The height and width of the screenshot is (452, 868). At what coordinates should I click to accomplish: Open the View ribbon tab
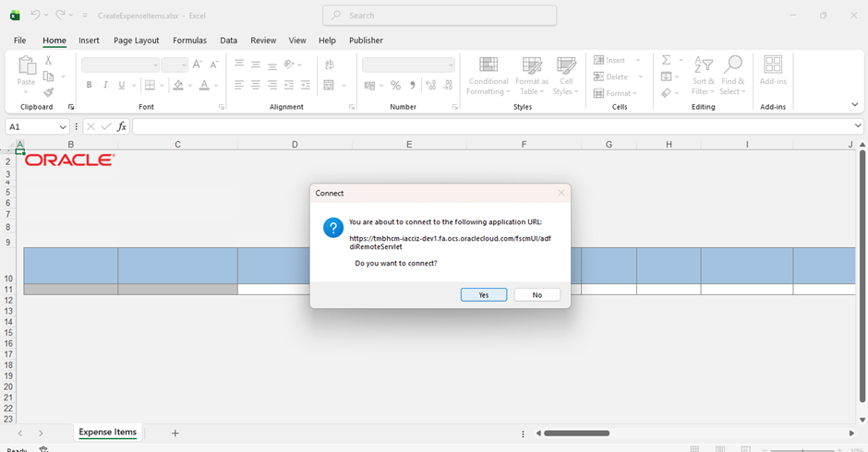tap(296, 41)
